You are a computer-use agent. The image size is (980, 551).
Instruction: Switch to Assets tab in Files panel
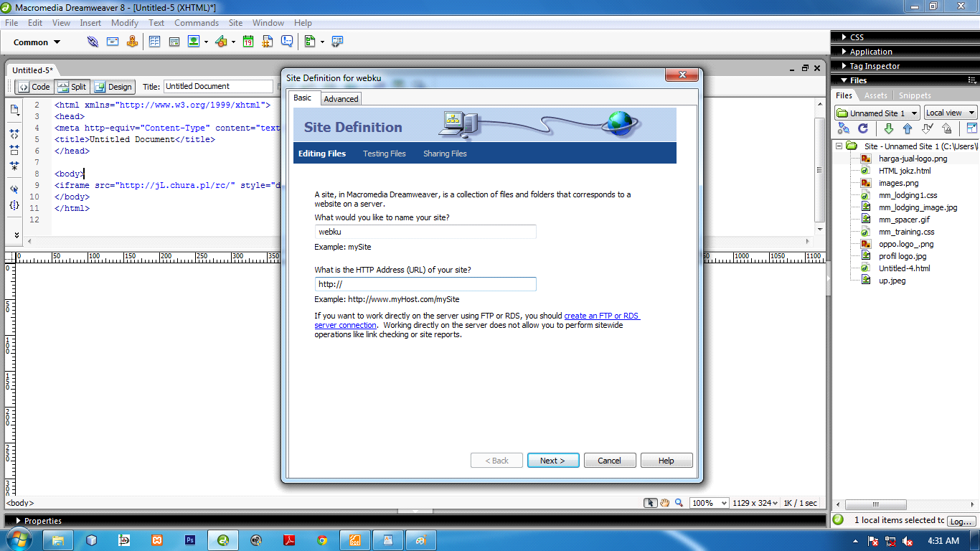pos(875,95)
